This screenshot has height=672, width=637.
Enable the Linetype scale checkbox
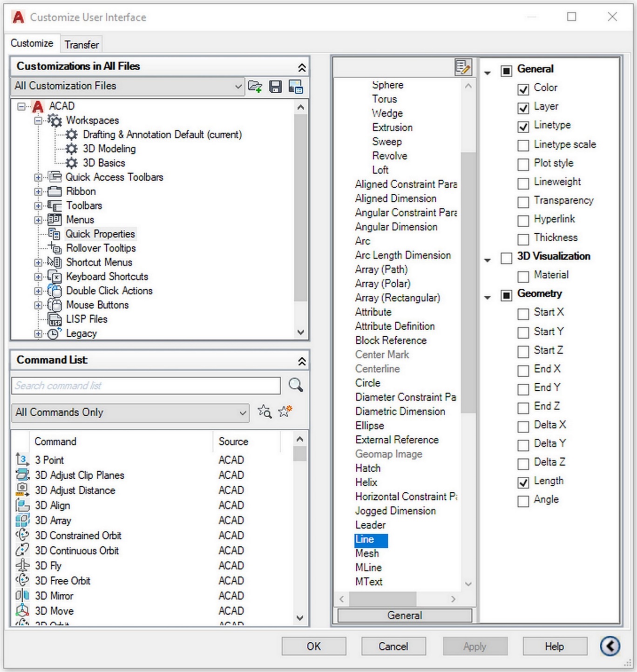pos(523,145)
